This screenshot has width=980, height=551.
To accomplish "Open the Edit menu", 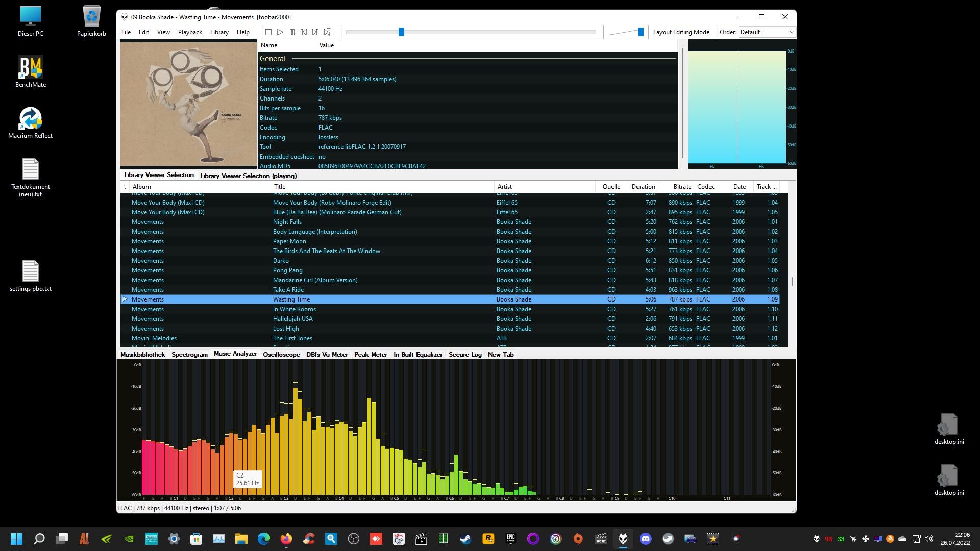I will (144, 32).
